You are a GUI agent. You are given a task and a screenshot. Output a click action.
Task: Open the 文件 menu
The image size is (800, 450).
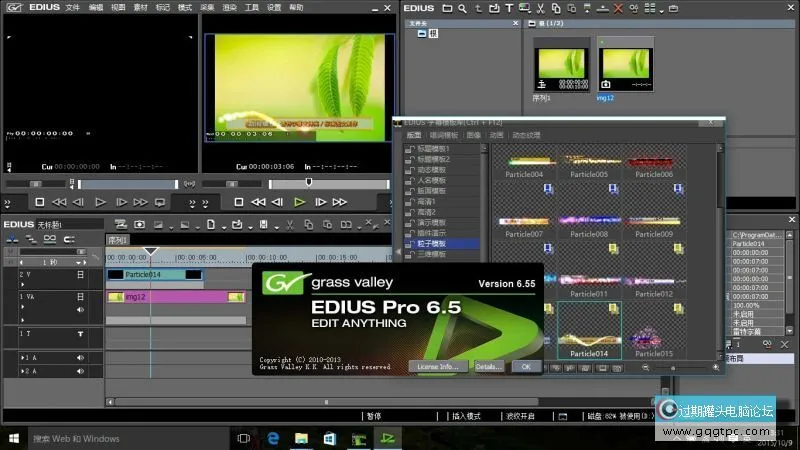tap(72, 7)
